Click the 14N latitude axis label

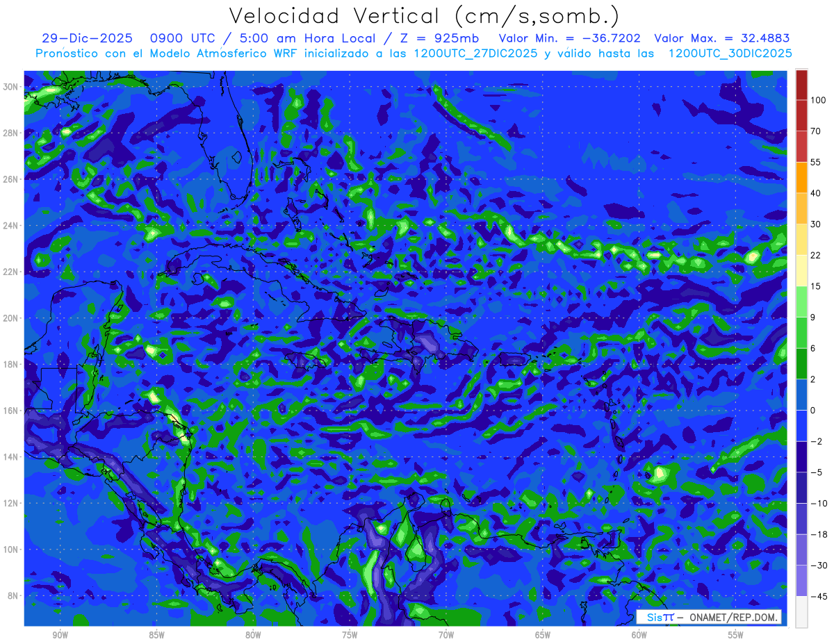(12, 457)
